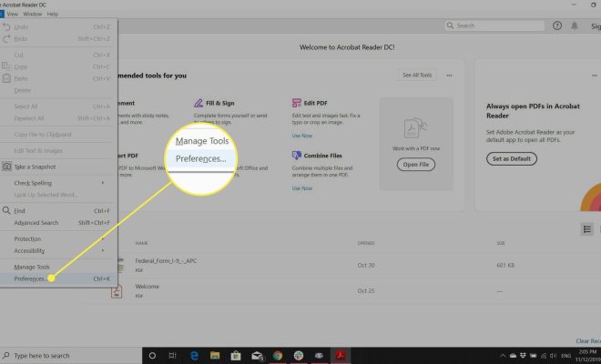Open the Federal_Form_I-9_-_APC file row
The width and height of the screenshot is (601, 364).
(x=345, y=265)
